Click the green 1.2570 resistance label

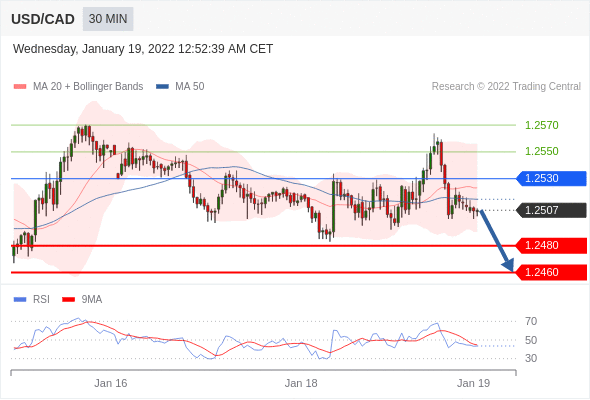(x=541, y=125)
